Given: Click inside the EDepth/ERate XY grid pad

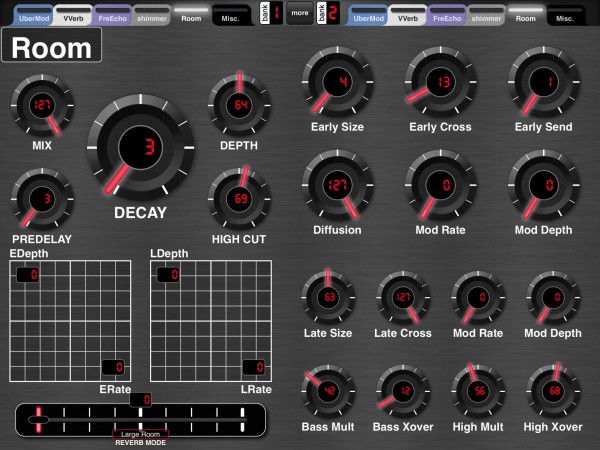Looking at the screenshot, I should pos(70,321).
